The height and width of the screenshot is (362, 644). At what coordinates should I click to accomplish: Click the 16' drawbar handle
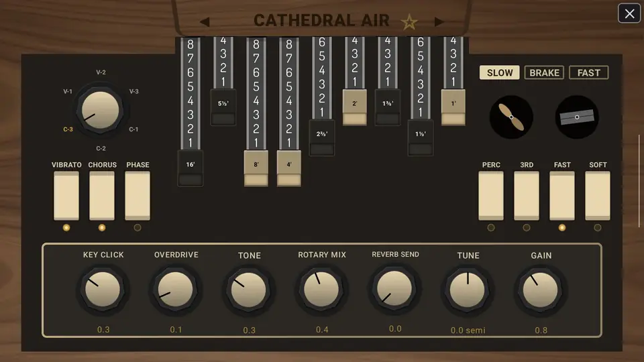click(190, 168)
